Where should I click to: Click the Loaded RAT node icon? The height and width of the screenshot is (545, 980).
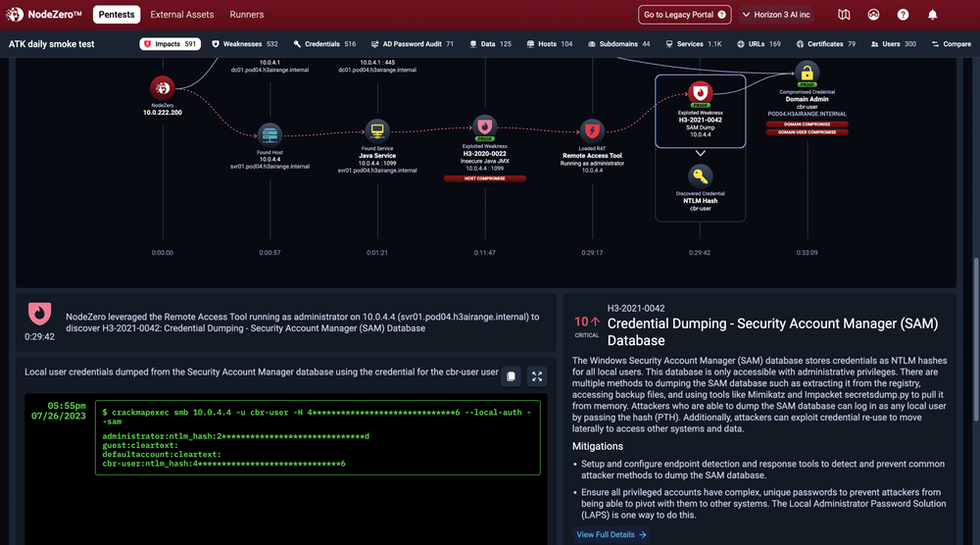tap(592, 129)
